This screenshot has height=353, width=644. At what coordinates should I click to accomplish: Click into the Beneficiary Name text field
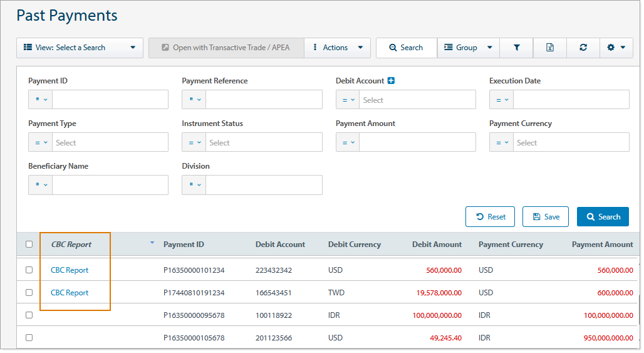click(x=110, y=185)
